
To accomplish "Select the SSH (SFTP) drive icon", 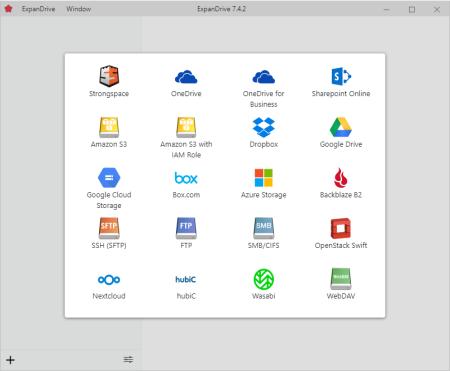I will 109,228.
